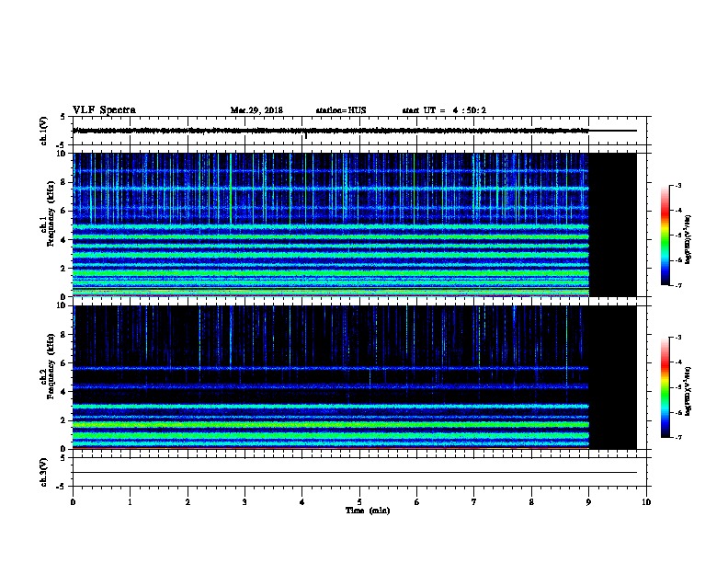728x563 pixels.
Task: Click time-axis tick label "4"
Action: 301,502
